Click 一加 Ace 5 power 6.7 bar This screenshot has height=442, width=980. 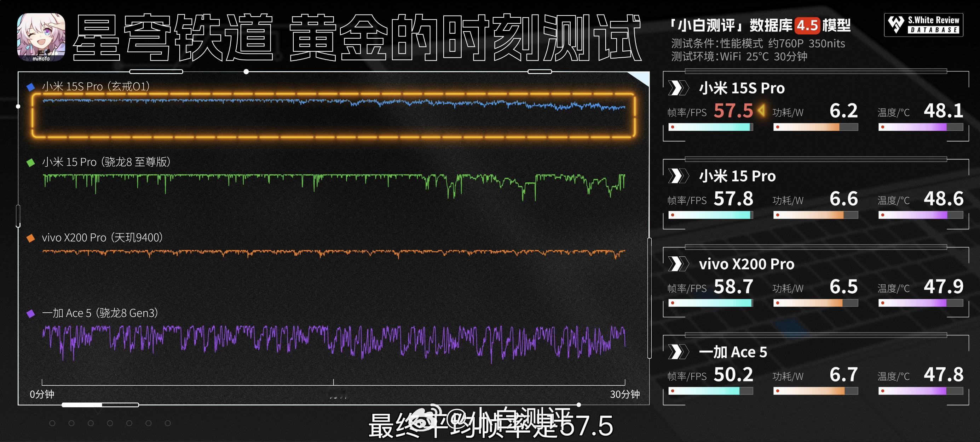(815, 391)
